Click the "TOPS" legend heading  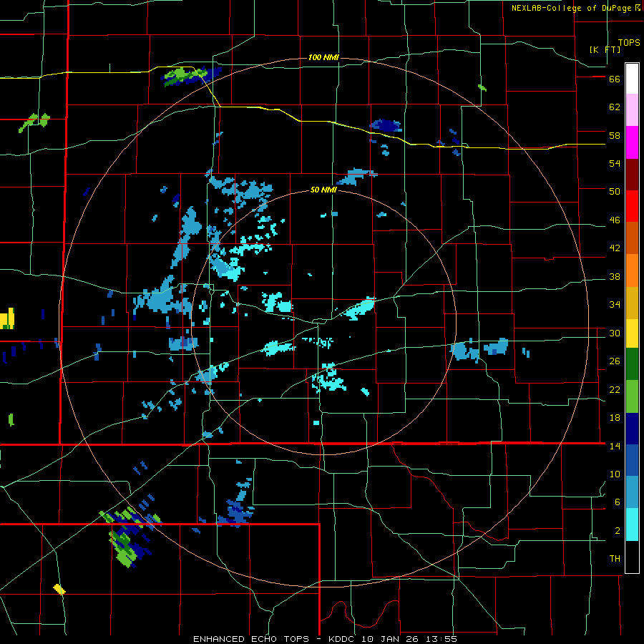629,43
